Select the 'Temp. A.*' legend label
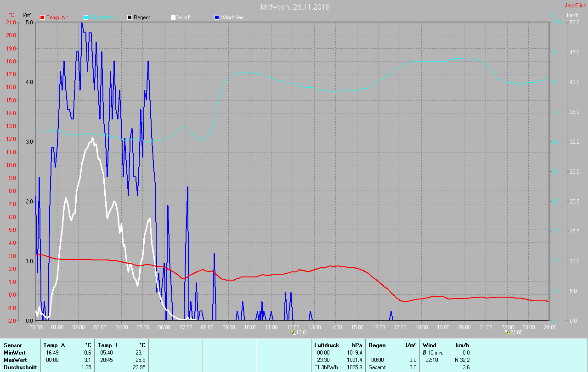 (57, 17)
